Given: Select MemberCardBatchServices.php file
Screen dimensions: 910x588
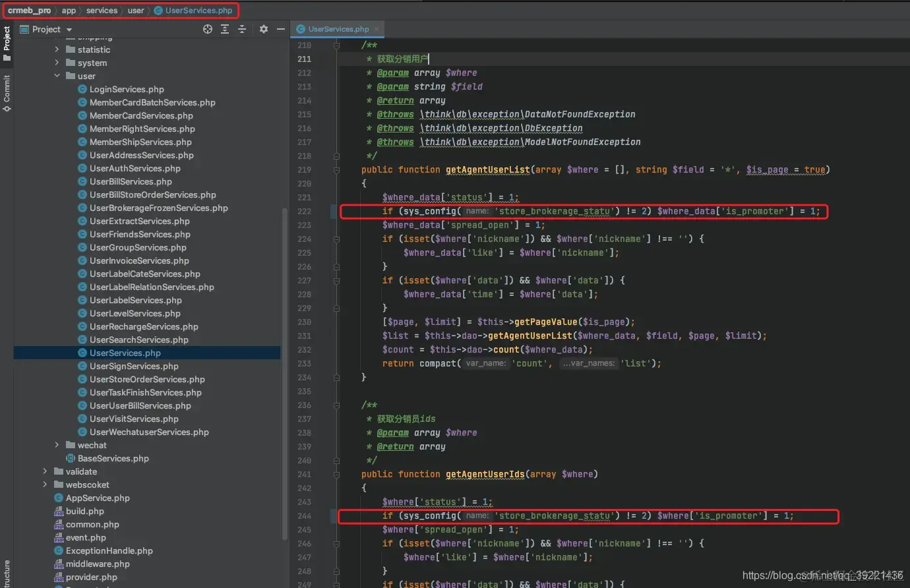Looking at the screenshot, I should pos(152,102).
